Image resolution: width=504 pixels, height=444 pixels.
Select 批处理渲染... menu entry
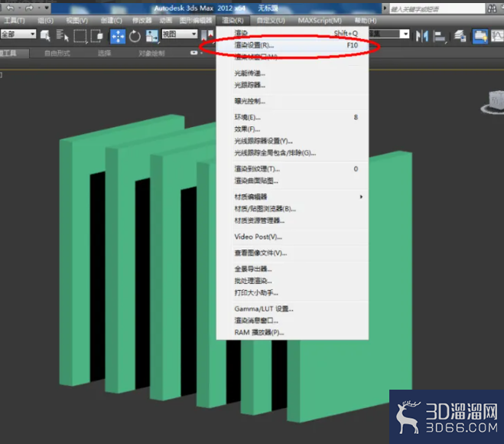point(292,281)
